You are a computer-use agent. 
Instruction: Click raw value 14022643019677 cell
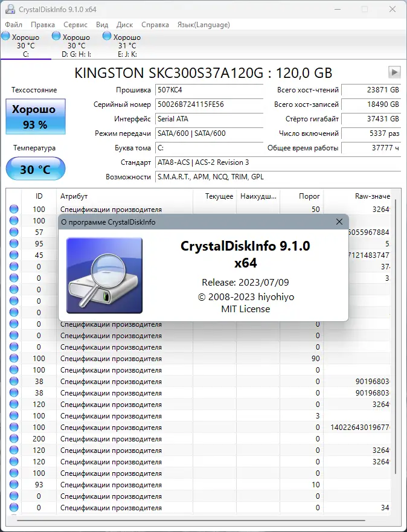tap(357, 427)
